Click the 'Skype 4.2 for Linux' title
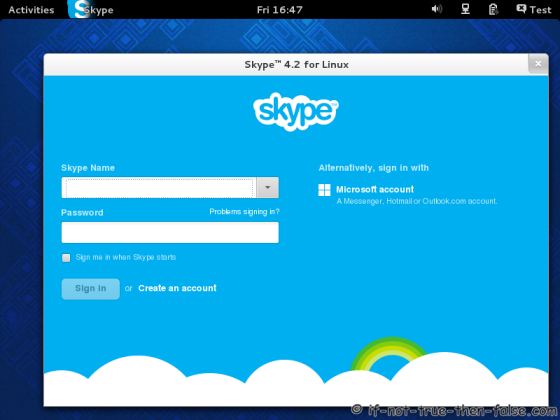560x420 pixels. (296, 65)
